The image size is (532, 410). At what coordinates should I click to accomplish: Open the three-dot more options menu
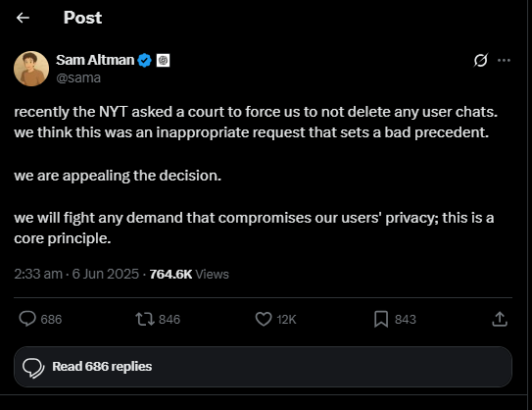504,60
